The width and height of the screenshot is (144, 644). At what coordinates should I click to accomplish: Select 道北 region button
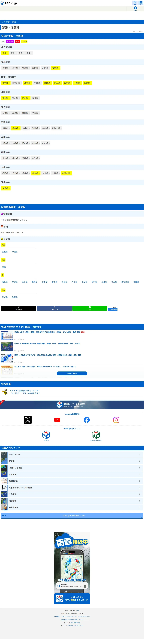tap(5, 53)
